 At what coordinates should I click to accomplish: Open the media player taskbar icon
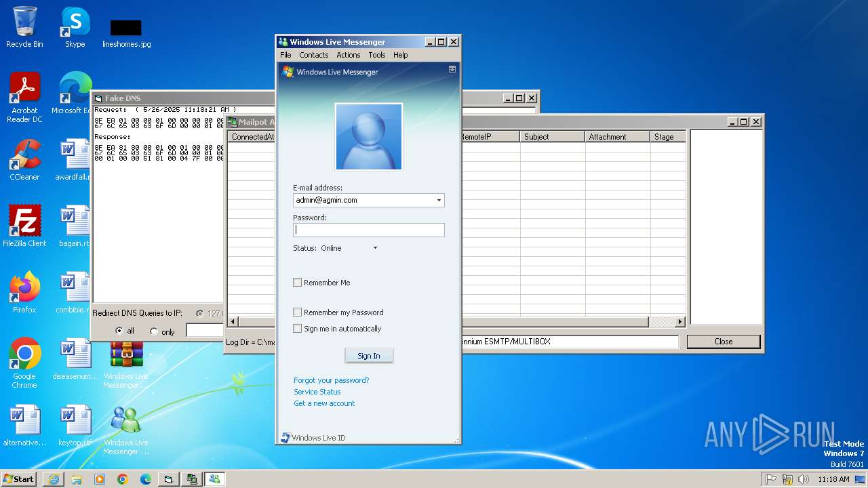[x=100, y=479]
